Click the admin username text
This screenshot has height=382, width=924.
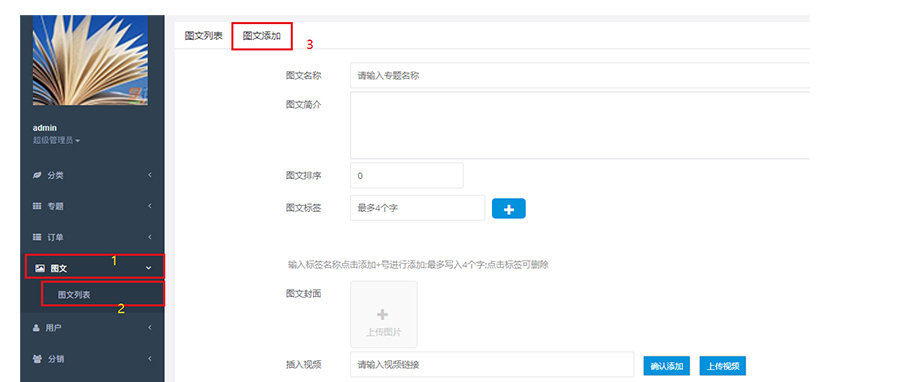coord(45,128)
